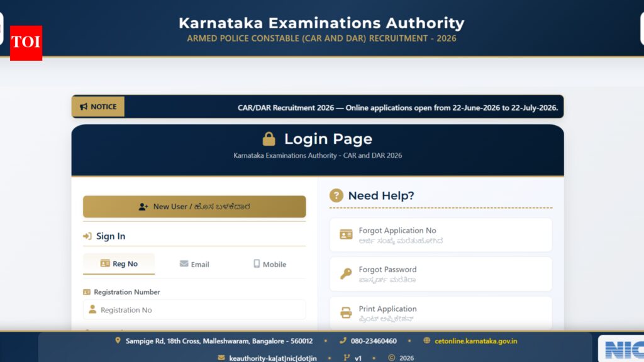Screen dimensions: 644x362
Task: Click the Print Application printer icon
Action: [346, 313]
